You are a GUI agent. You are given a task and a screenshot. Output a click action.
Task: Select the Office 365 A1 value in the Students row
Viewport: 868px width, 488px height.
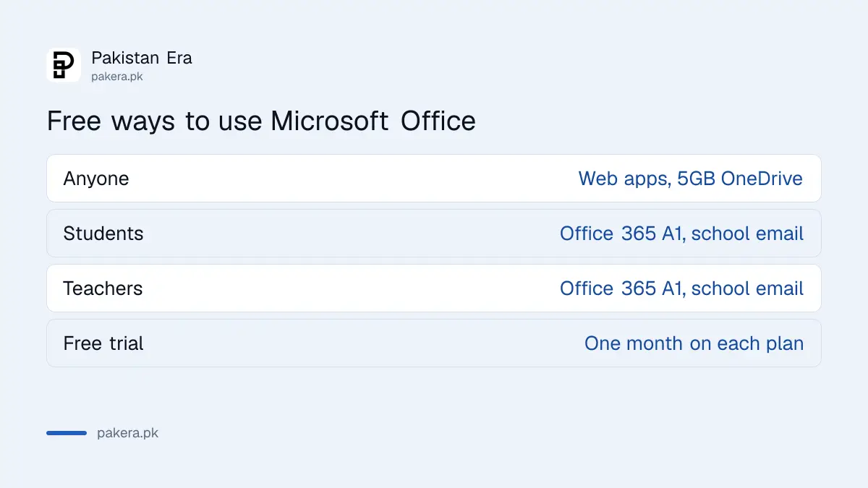[x=681, y=234]
